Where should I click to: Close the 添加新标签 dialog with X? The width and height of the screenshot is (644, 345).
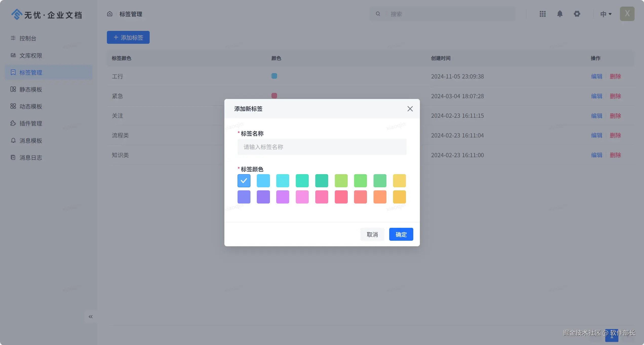coord(410,109)
